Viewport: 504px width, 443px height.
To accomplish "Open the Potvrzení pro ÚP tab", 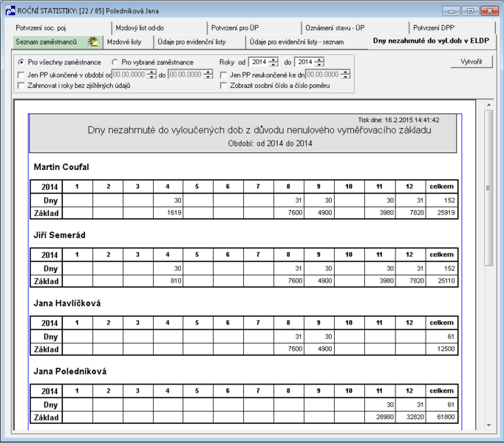I will 254,28.
